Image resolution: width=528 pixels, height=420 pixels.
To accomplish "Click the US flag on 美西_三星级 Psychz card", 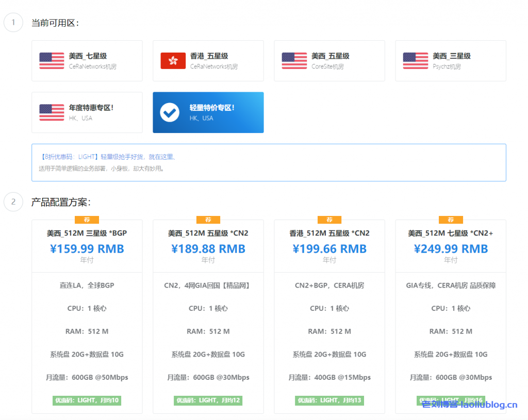I will [415, 60].
